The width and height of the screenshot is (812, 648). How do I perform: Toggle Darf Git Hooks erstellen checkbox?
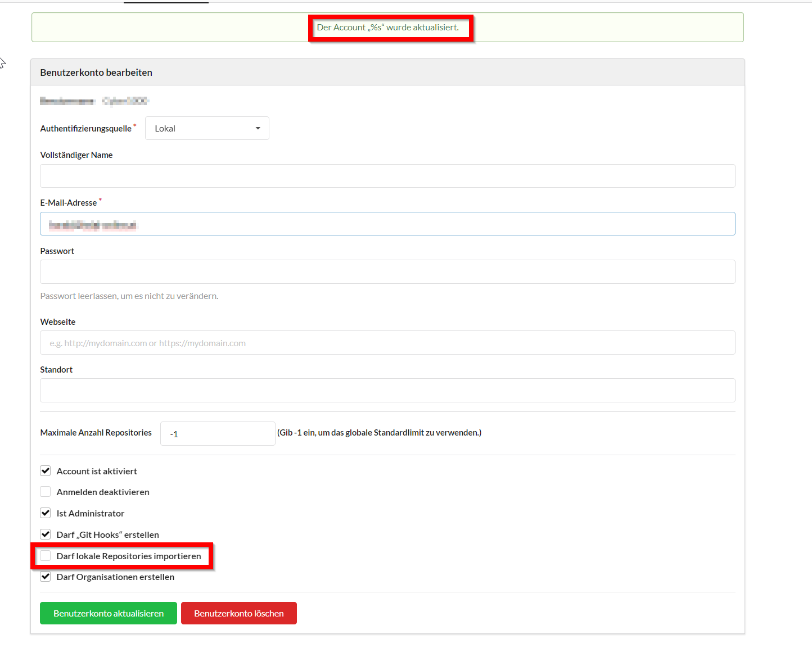click(x=46, y=534)
